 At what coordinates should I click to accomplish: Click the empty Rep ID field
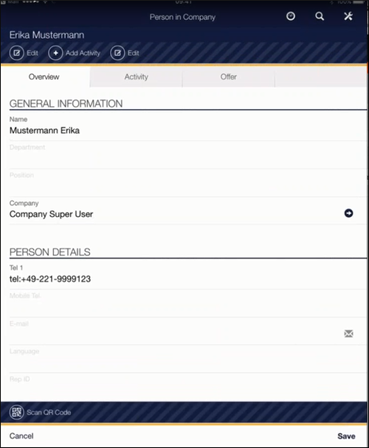point(188,387)
